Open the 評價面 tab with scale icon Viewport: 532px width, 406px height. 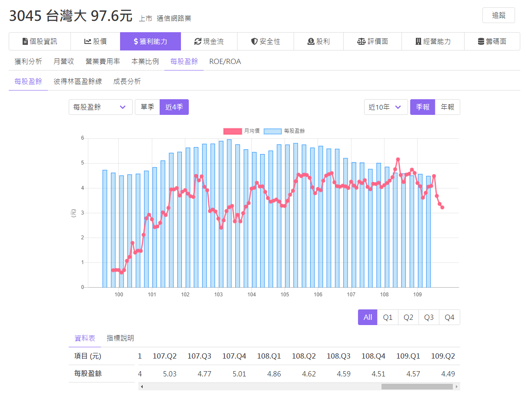372,41
